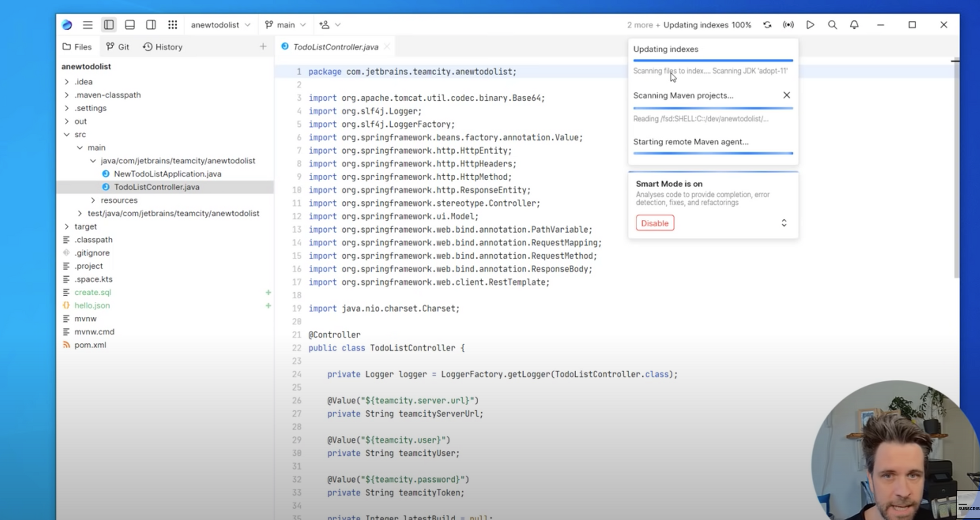Open the hamburger main menu
The width and height of the screenshot is (980, 520).
tap(88, 24)
